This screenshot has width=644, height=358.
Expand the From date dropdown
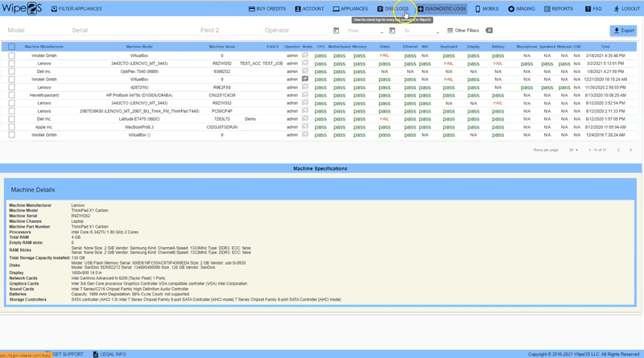(x=382, y=32)
